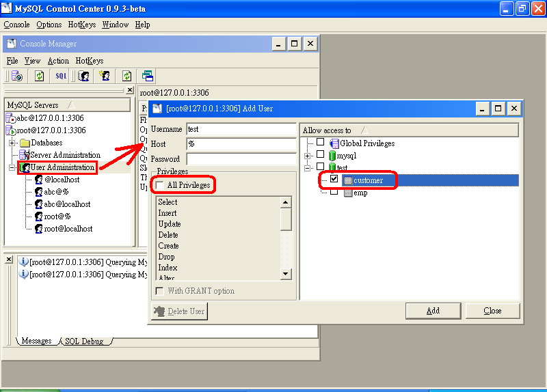Click scroll-down arrow of privileges list
Screen dimensions: 547x392
[286, 274]
